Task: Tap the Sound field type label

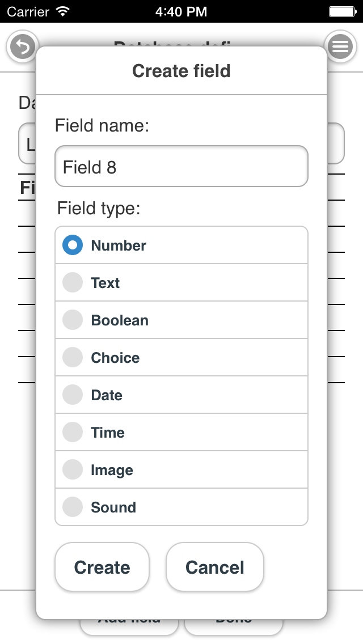Action: point(113,507)
